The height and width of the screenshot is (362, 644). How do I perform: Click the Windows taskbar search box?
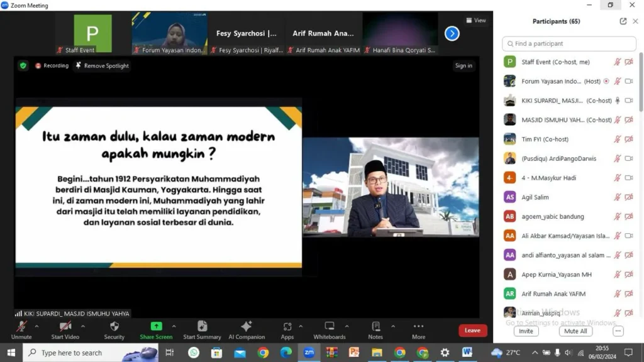pyautogui.click(x=91, y=353)
